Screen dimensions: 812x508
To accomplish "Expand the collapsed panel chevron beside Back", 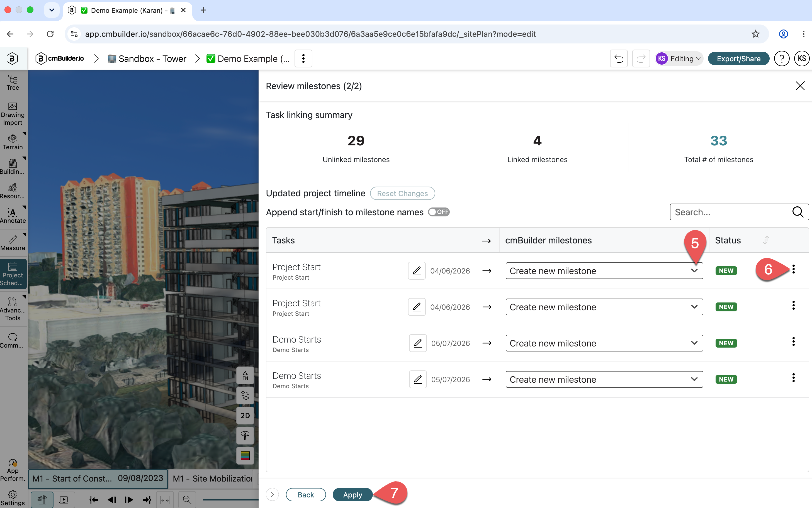I will point(272,495).
